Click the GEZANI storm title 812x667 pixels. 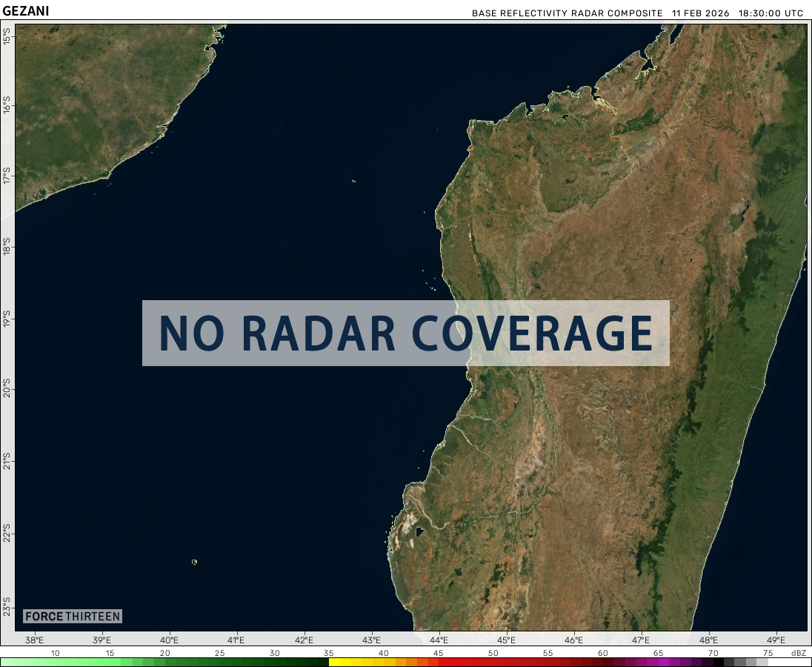[x=24, y=12]
